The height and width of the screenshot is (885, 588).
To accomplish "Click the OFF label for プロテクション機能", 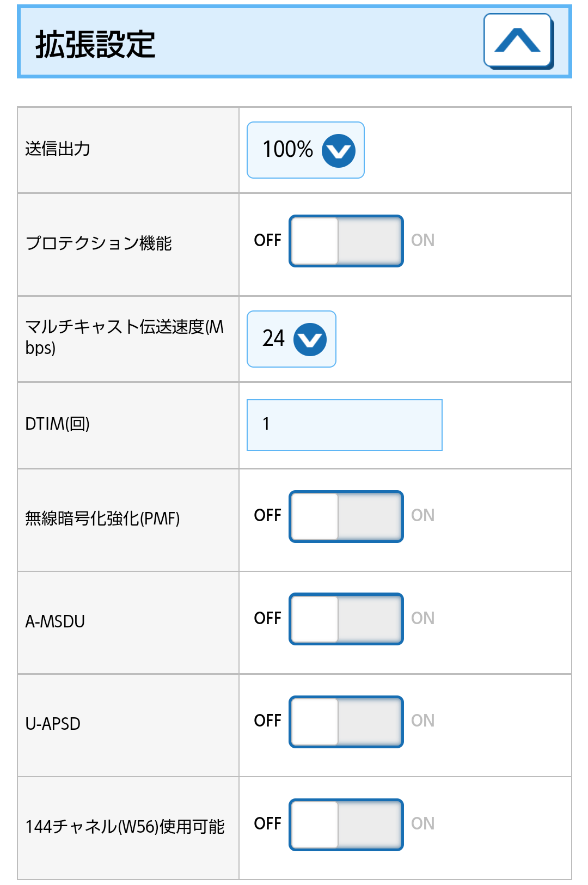I will click(x=267, y=240).
